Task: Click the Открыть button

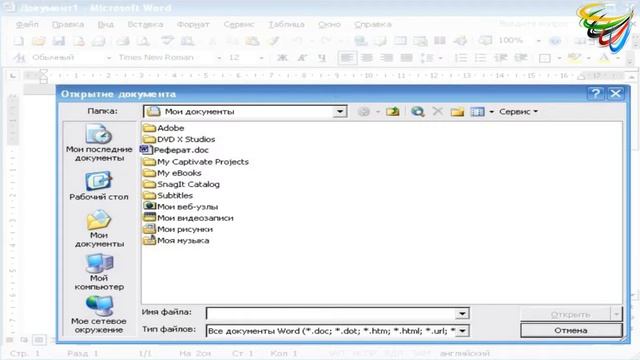Action: pyautogui.click(x=566, y=314)
